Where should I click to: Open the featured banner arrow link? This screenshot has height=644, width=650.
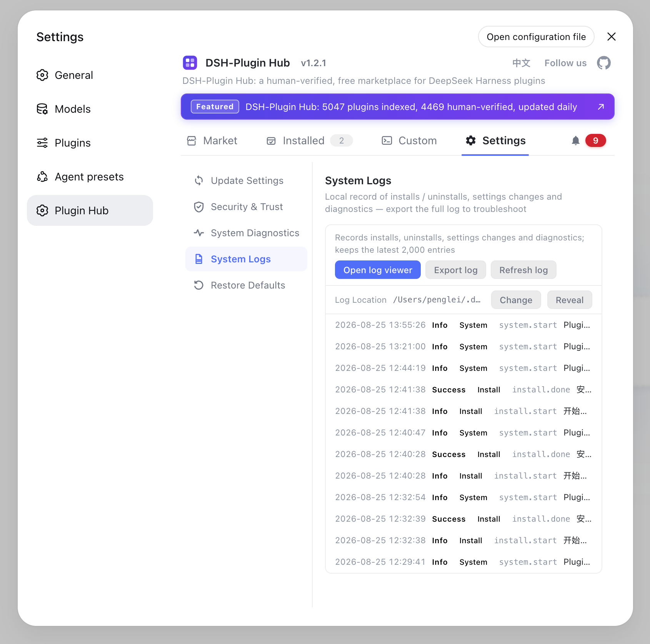(x=601, y=107)
